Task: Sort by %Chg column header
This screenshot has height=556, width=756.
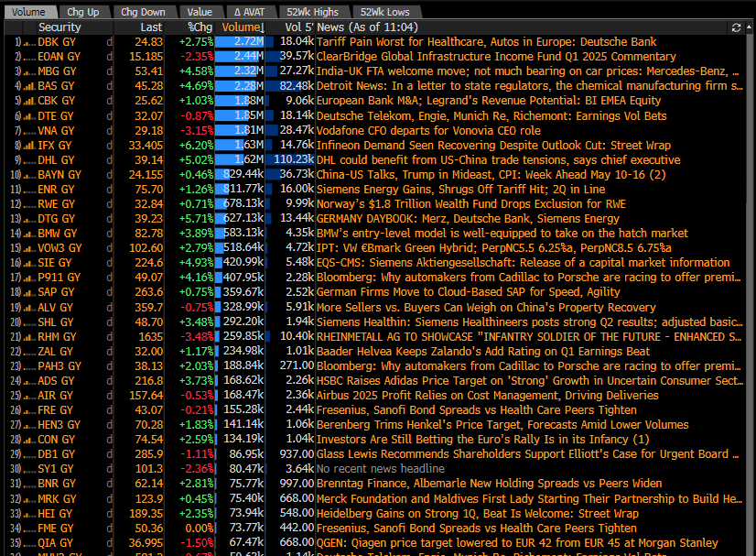Action: [x=200, y=27]
